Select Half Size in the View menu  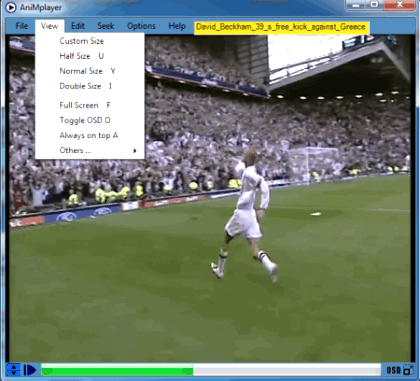[x=90, y=56]
